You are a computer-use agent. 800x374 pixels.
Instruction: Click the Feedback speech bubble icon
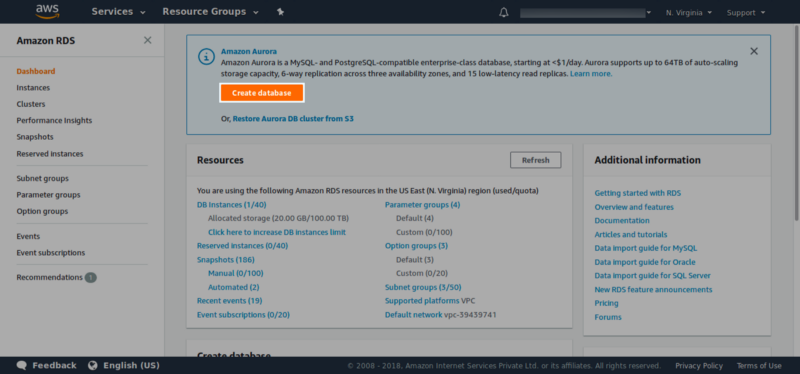(21, 365)
